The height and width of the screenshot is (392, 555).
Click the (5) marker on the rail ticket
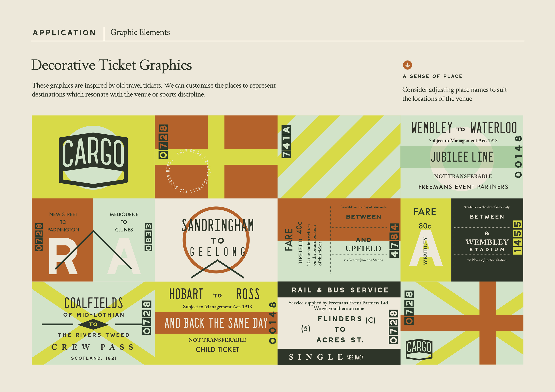pyautogui.click(x=305, y=329)
